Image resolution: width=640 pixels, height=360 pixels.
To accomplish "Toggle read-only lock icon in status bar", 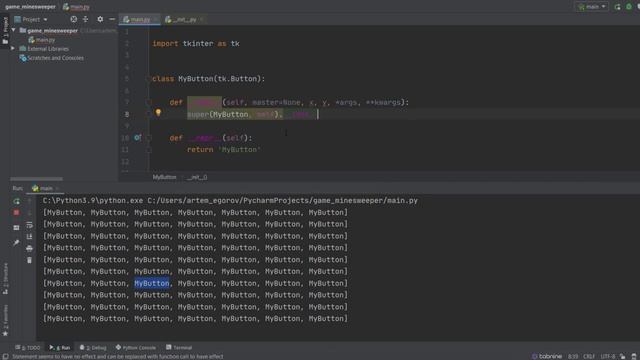I will [622, 356].
